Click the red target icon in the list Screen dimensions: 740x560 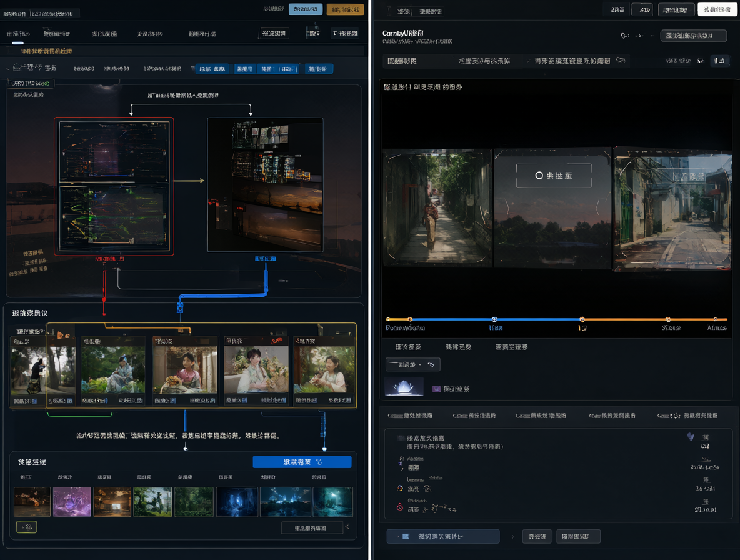click(x=400, y=507)
